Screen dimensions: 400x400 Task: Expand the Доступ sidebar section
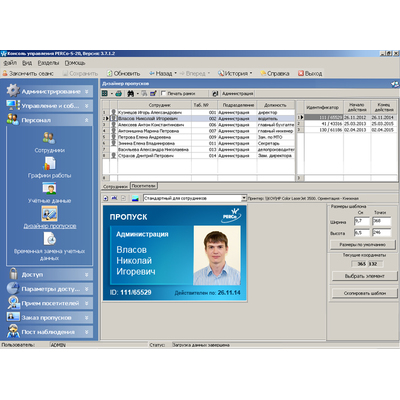point(86,275)
